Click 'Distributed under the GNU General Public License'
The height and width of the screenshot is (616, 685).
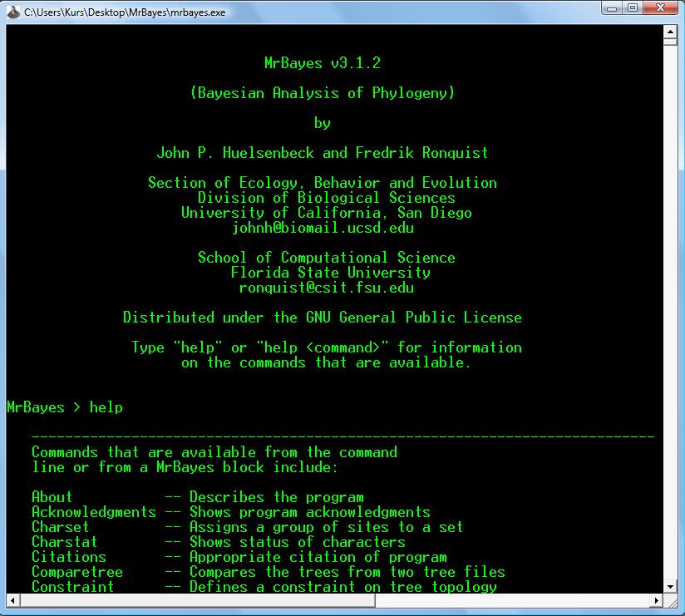(x=323, y=318)
